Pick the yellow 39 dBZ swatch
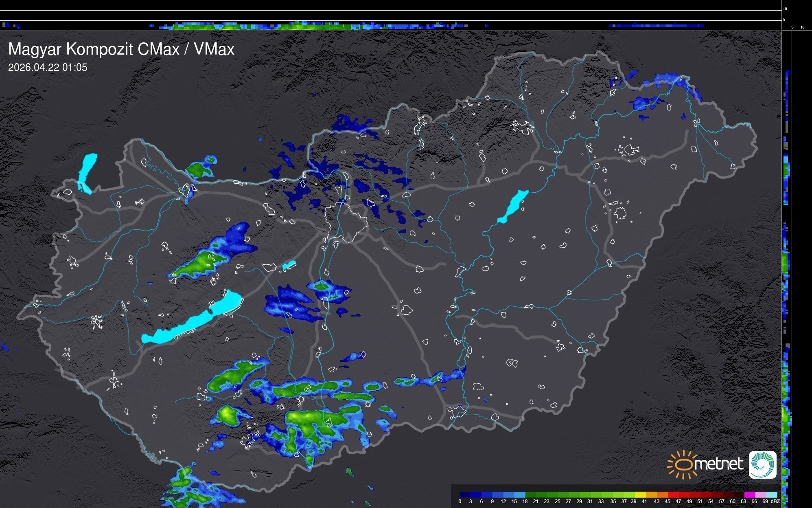812x508 pixels. click(x=640, y=495)
